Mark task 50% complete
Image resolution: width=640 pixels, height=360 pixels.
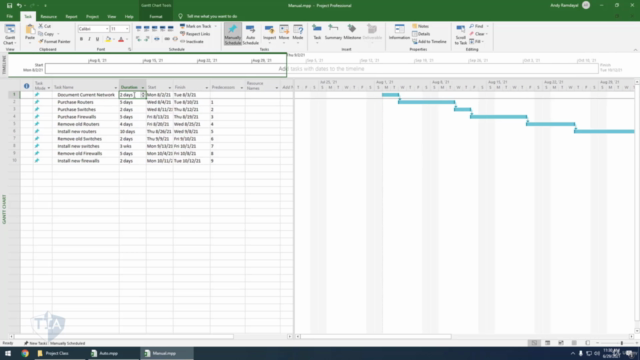click(155, 29)
